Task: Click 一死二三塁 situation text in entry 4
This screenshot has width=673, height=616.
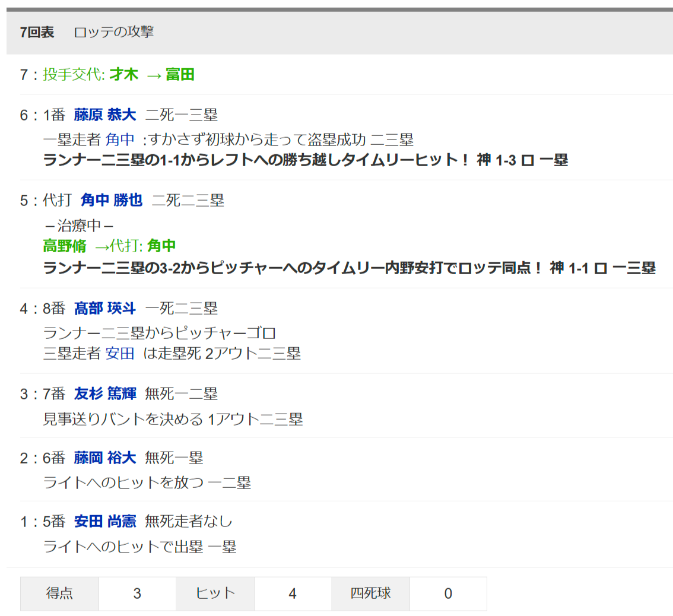Action: pos(182,308)
